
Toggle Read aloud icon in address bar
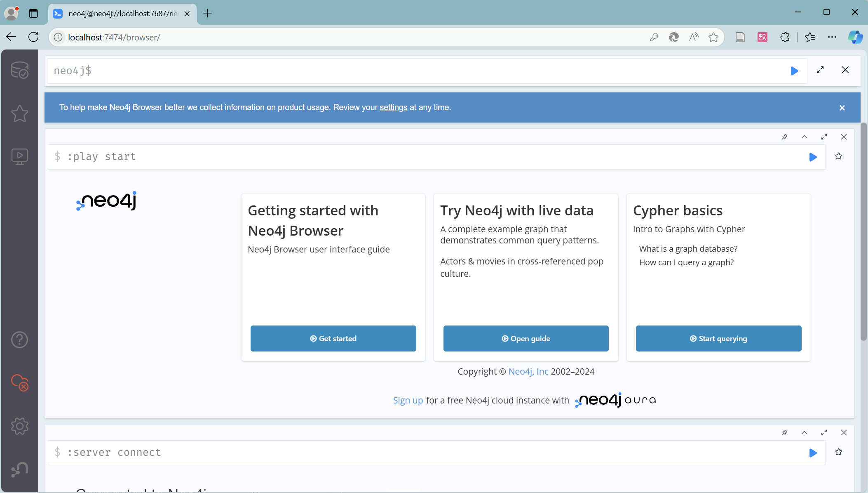coord(694,37)
